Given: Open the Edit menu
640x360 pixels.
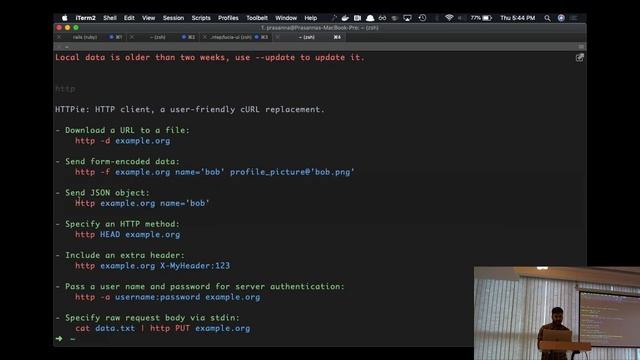Looking at the screenshot, I should click(x=129, y=18).
